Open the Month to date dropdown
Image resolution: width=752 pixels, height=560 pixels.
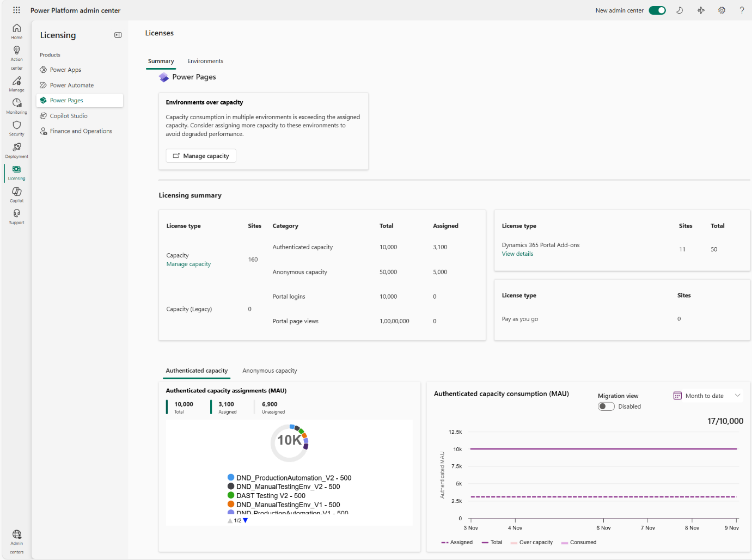pyautogui.click(x=707, y=395)
